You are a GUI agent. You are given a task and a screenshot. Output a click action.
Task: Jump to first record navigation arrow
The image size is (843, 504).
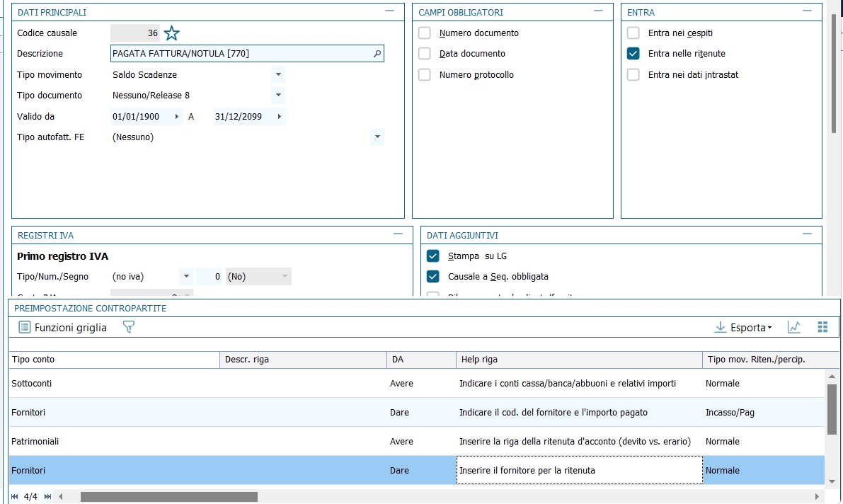coord(15,497)
